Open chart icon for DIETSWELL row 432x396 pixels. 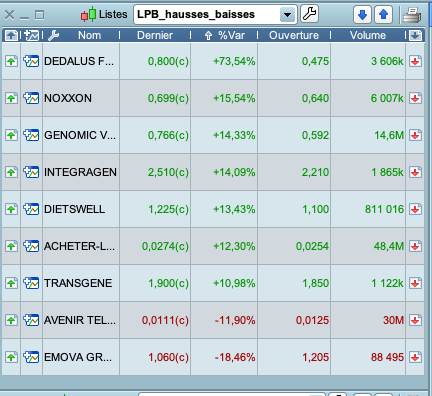(31, 209)
